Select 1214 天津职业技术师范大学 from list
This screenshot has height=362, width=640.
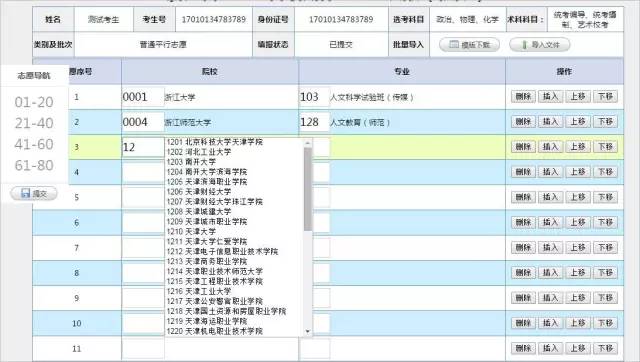[x=215, y=271]
